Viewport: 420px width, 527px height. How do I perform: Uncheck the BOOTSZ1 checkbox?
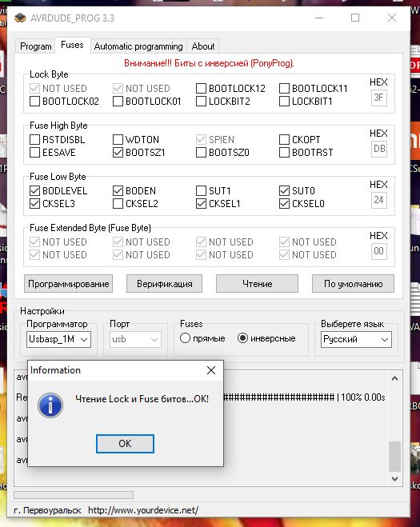(118, 152)
